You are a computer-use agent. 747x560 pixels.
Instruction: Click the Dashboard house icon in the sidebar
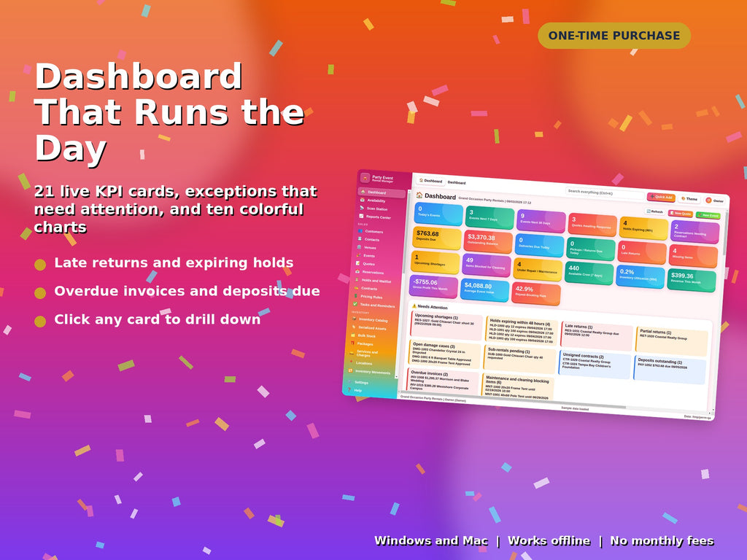click(363, 192)
